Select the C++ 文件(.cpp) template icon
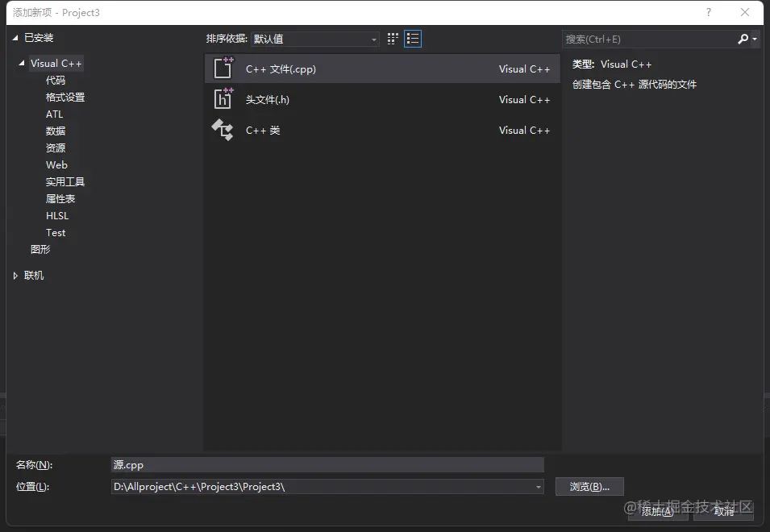 point(223,69)
